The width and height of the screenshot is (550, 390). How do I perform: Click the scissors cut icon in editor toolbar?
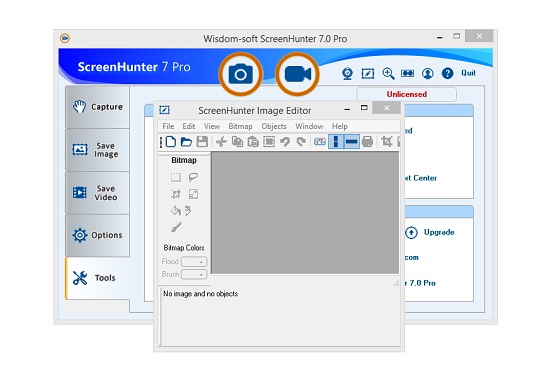pos(221,142)
